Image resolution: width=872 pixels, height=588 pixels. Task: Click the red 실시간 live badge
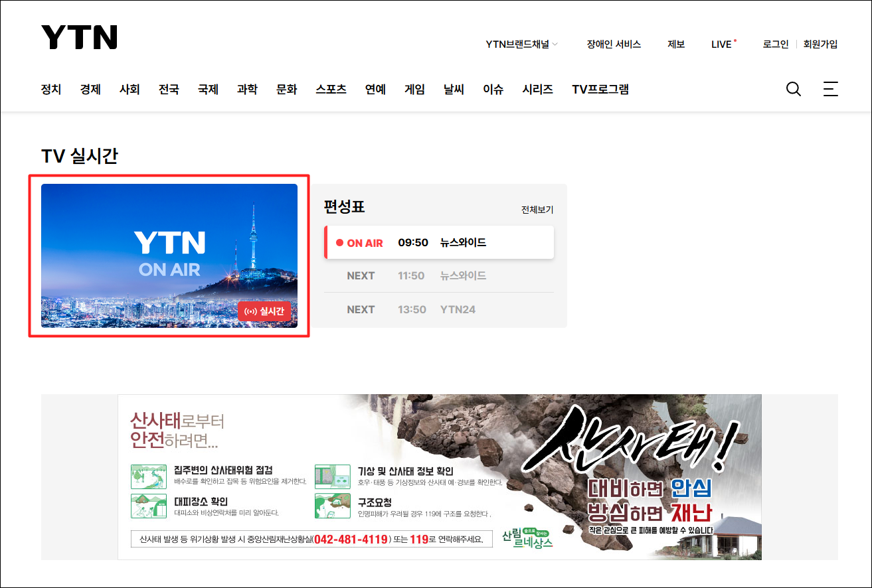[264, 311]
